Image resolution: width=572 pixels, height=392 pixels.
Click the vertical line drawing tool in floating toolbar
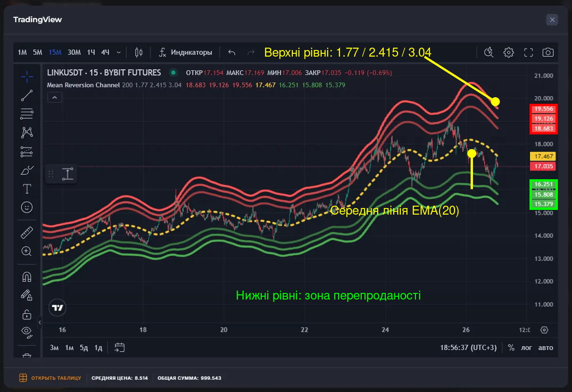point(68,174)
